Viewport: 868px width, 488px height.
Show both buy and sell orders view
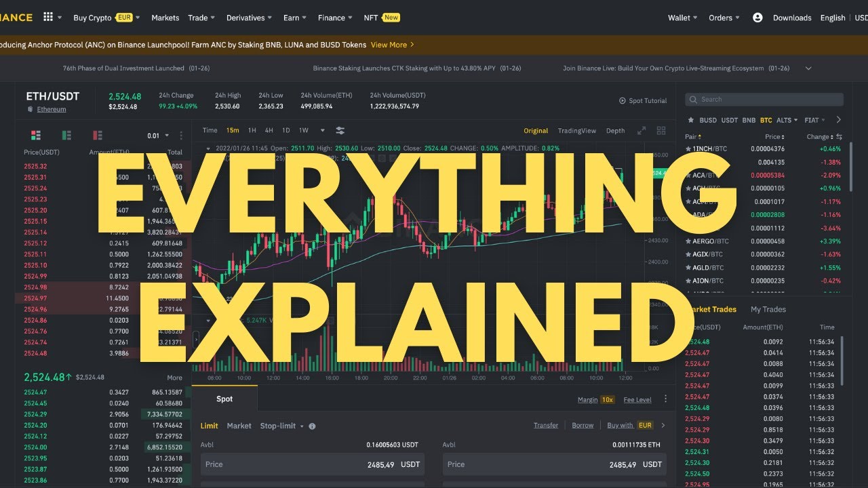(x=36, y=136)
